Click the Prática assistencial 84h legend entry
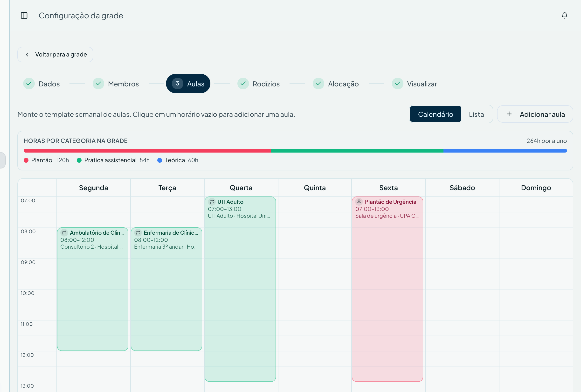This screenshot has width=581, height=392. tap(113, 160)
